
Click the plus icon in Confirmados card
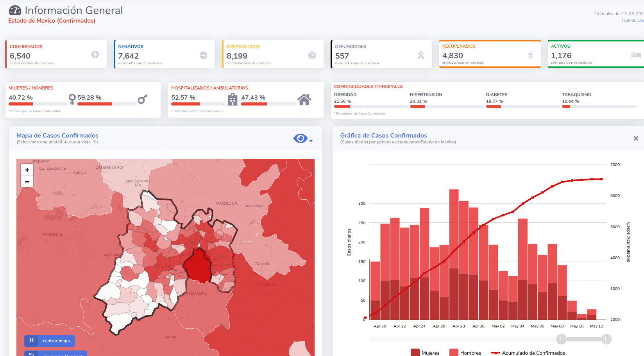(95, 55)
